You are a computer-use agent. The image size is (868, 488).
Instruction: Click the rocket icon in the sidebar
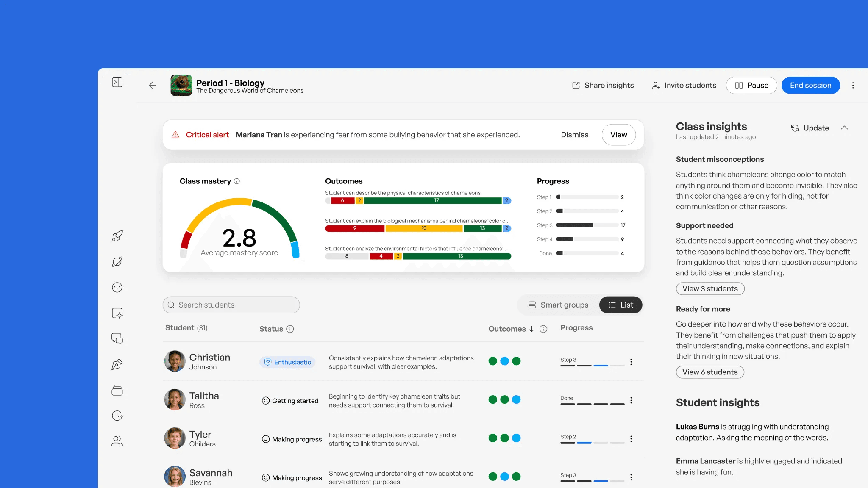[117, 236]
